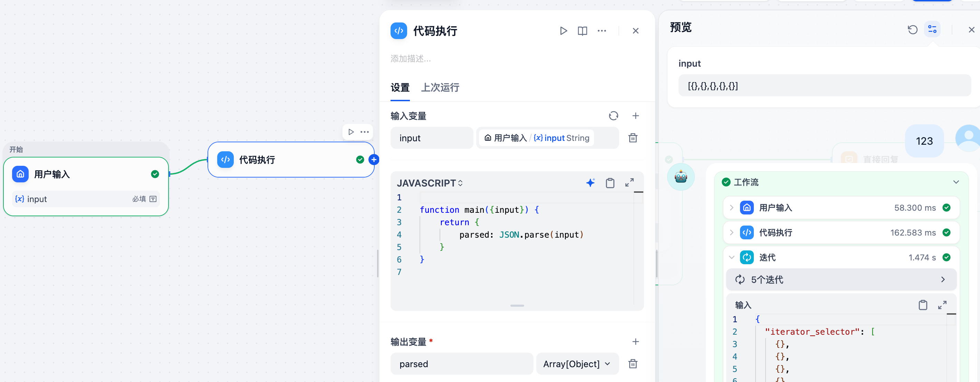Open canvas node more options menu
The height and width of the screenshot is (382, 980).
364,132
